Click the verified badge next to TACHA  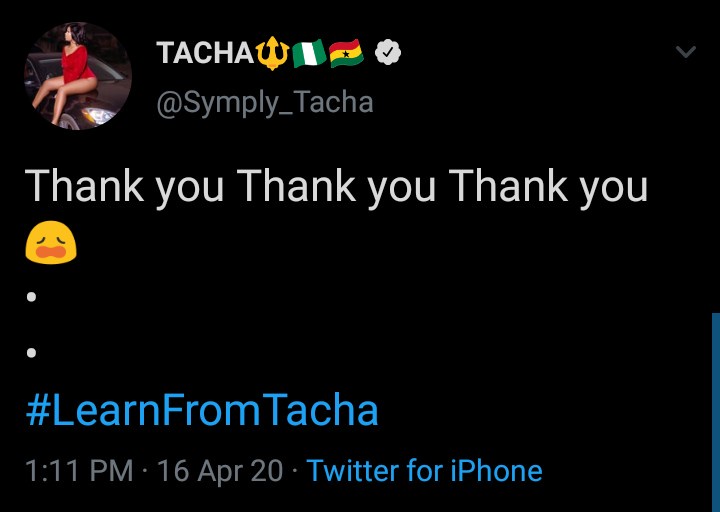(388, 53)
